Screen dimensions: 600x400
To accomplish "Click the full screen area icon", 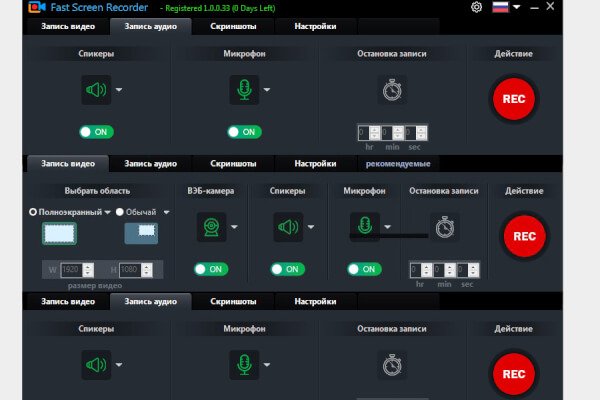I will (59, 233).
